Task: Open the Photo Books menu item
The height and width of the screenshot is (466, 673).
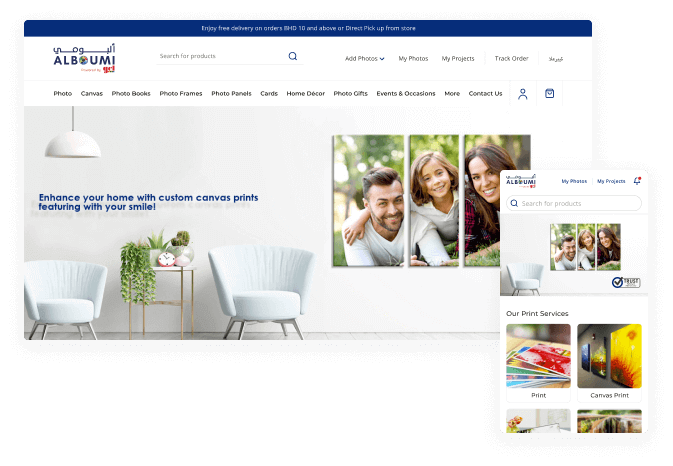Action: pos(131,94)
